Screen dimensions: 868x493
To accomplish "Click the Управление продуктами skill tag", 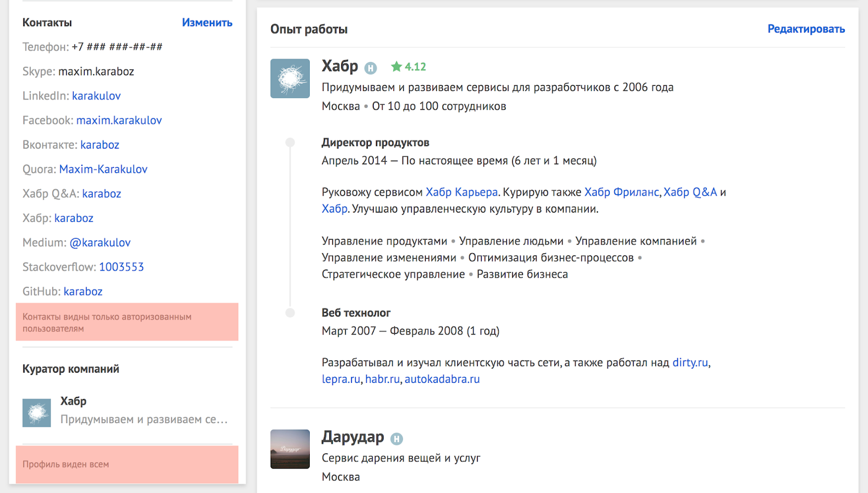I will [x=385, y=241].
